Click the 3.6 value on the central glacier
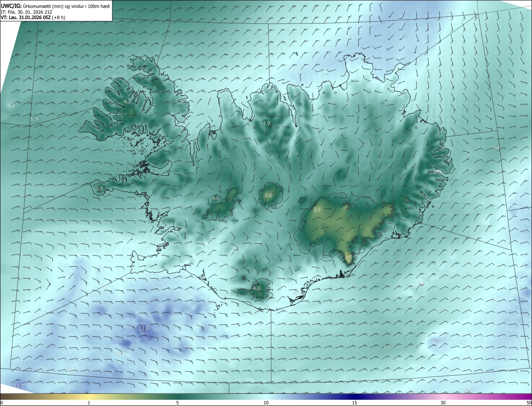532x406 pixels. point(268,196)
